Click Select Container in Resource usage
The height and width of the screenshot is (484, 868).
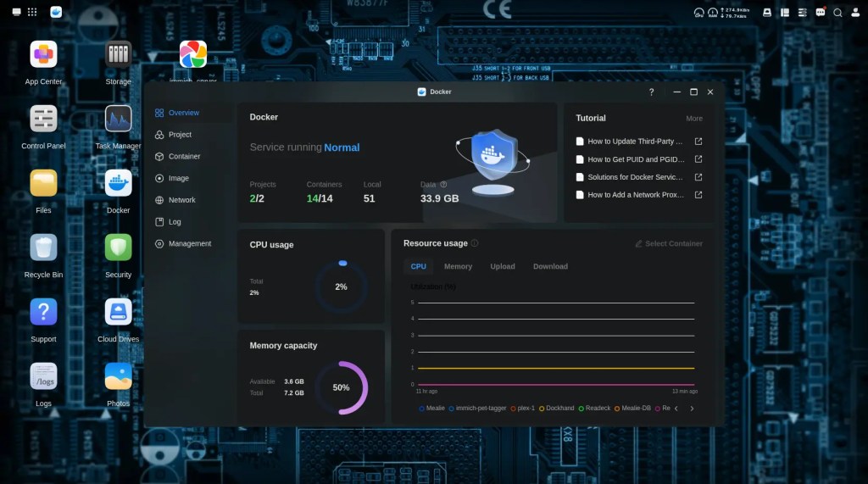click(669, 243)
